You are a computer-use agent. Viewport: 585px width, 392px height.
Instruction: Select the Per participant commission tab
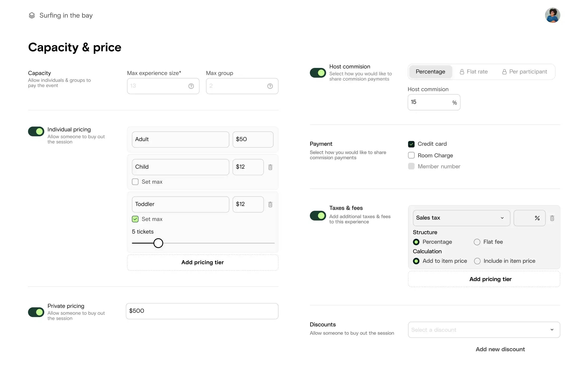[525, 72]
